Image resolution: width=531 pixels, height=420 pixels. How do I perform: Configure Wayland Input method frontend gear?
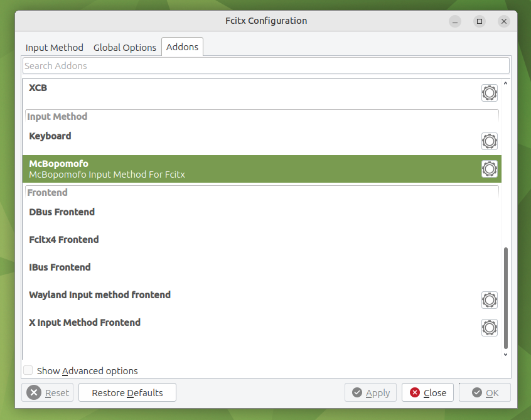tap(490, 300)
